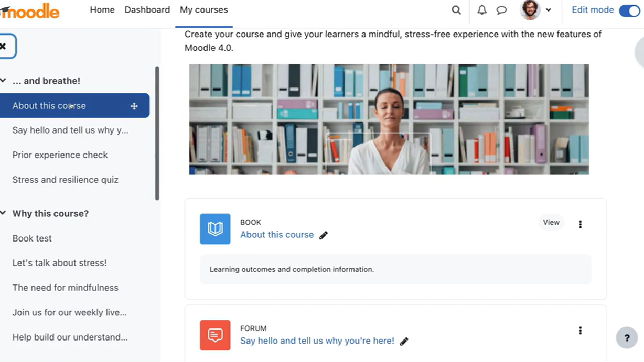Image resolution: width=644 pixels, height=362 pixels.
Task: Open the kebab menu on the Book activity
Action: pos(580,224)
